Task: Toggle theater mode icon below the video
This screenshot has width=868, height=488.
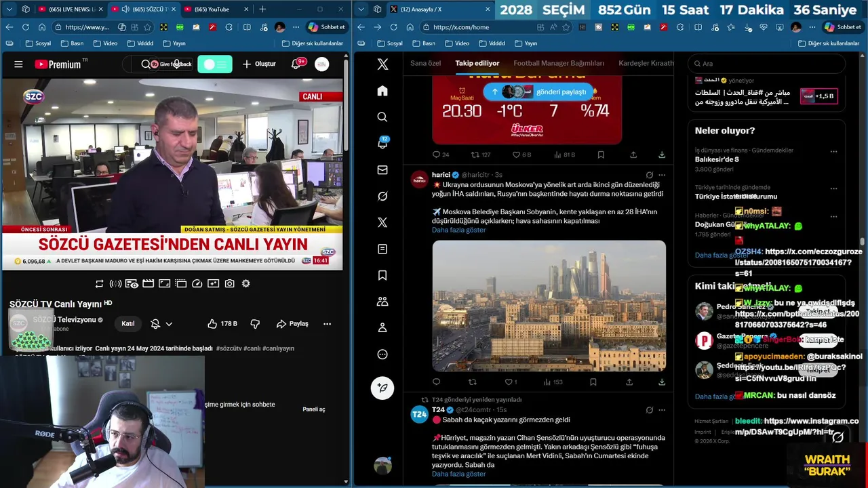Action: click(x=164, y=284)
